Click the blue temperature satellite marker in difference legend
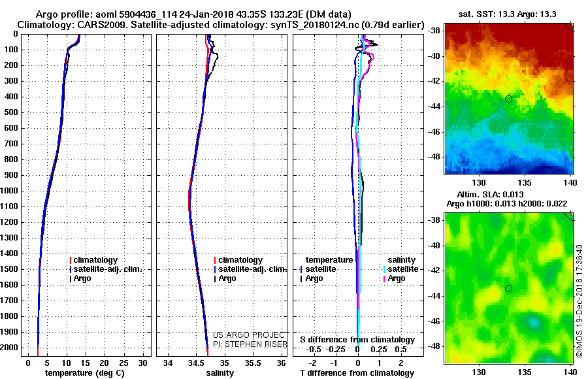Image resolution: width=588 pixels, height=379 pixels. 301,269
